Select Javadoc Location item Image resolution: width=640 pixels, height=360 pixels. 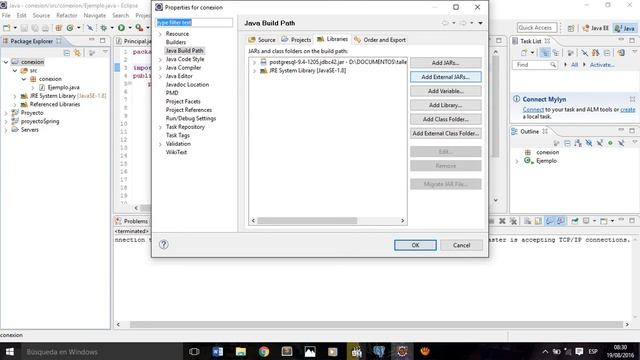pos(187,84)
